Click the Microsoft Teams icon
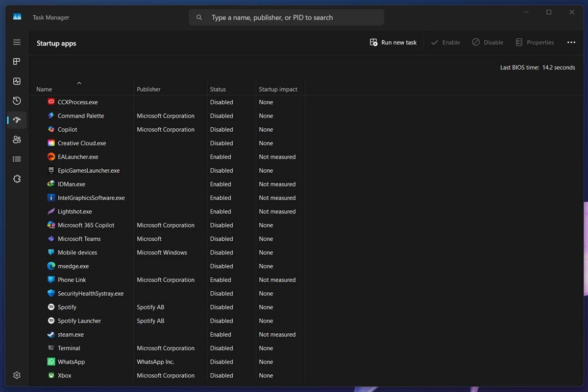Screen dimensions: 588x392 [x=51, y=239]
